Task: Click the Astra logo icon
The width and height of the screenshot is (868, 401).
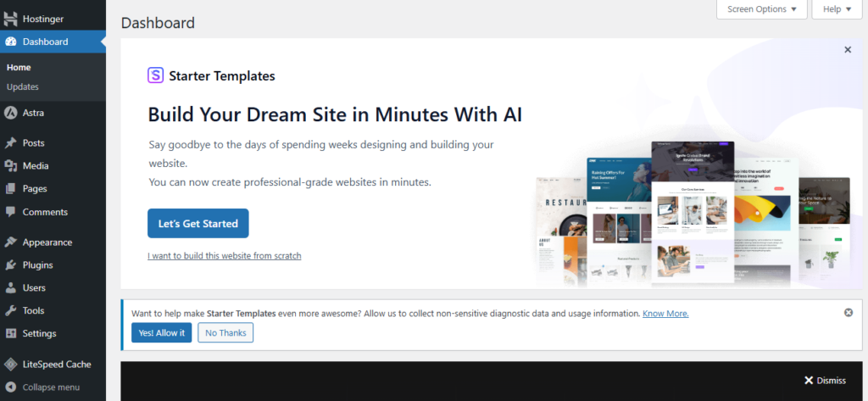Action: tap(10, 113)
